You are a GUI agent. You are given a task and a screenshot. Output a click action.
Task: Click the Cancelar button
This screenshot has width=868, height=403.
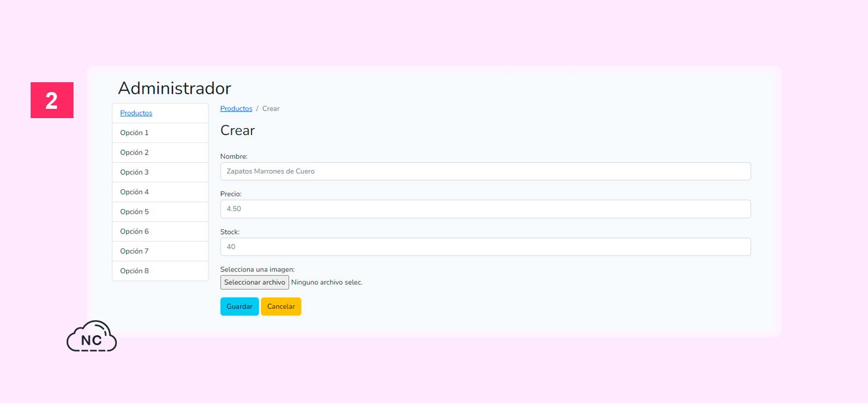(281, 306)
